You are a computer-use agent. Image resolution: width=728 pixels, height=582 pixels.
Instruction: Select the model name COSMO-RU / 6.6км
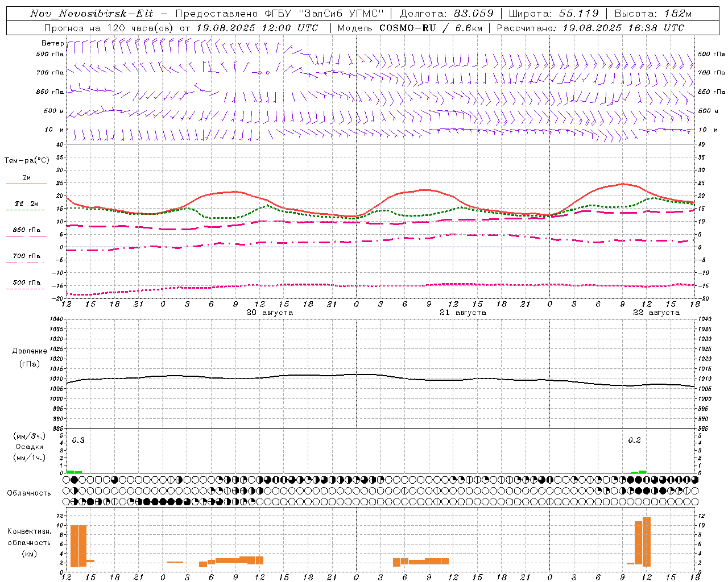(431, 28)
